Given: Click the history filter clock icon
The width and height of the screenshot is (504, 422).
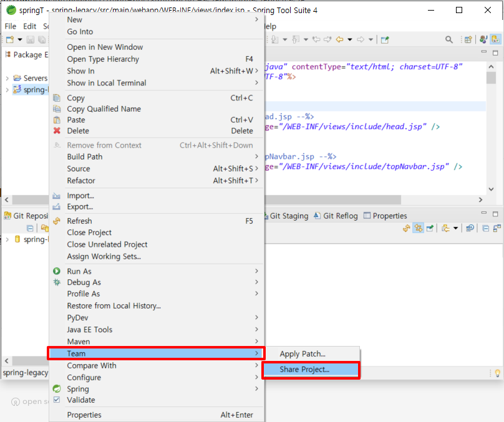Looking at the screenshot, I should (470, 228).
